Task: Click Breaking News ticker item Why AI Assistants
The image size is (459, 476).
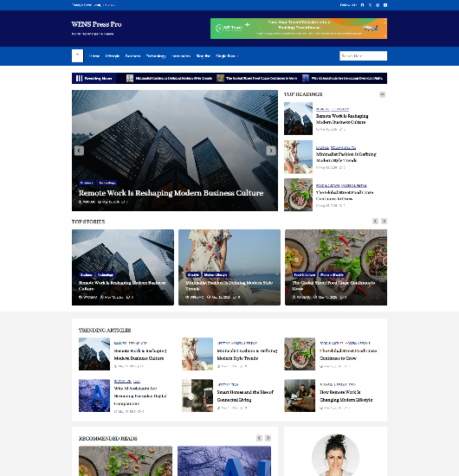Action: coord(347,78)
